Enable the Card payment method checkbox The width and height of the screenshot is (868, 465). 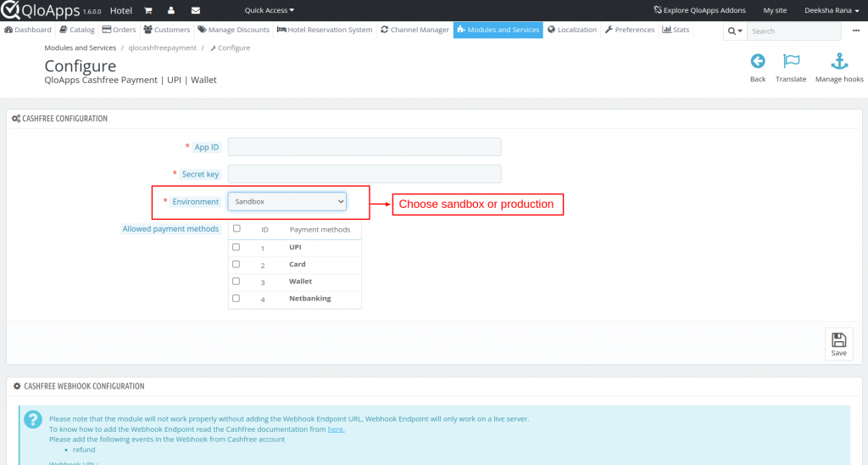tap(236, 265)
